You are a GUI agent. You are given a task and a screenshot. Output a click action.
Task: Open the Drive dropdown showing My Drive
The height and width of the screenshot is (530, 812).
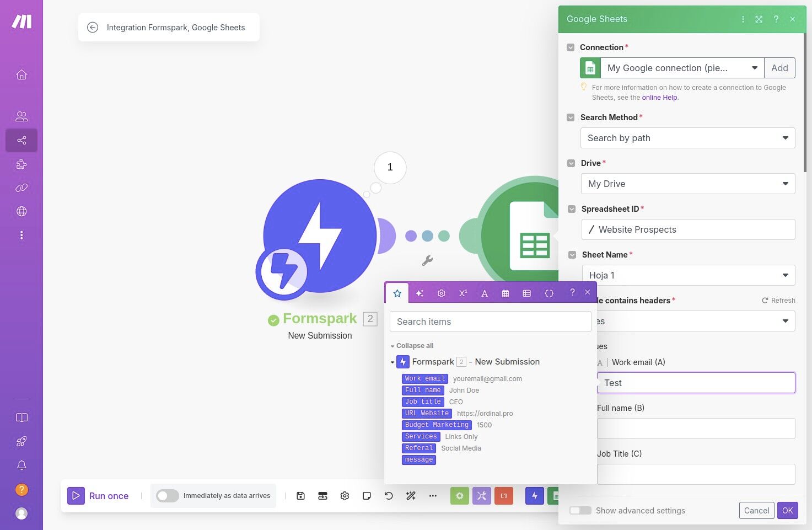tap(688, 184)
